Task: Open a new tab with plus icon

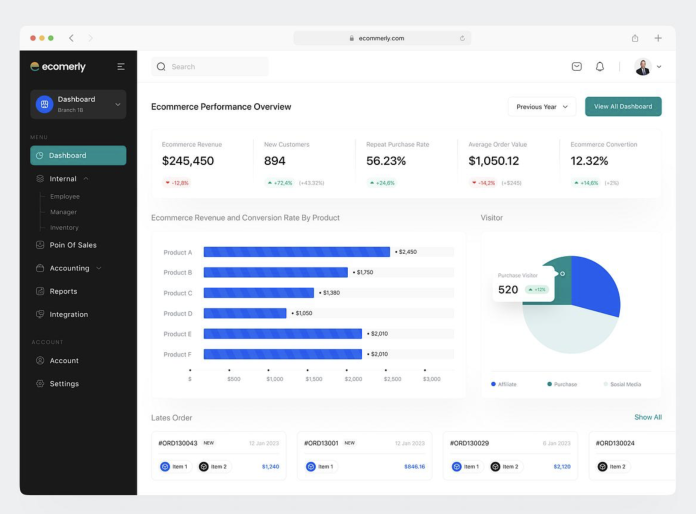Action: 658,38
